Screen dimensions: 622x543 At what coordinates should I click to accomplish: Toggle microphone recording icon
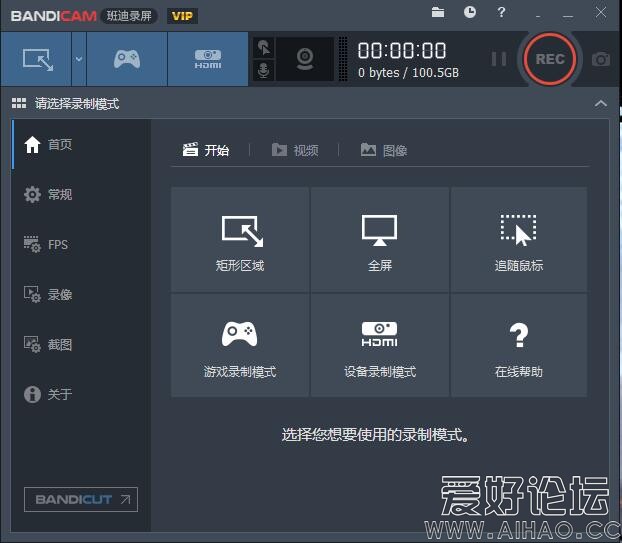point(263,70)
